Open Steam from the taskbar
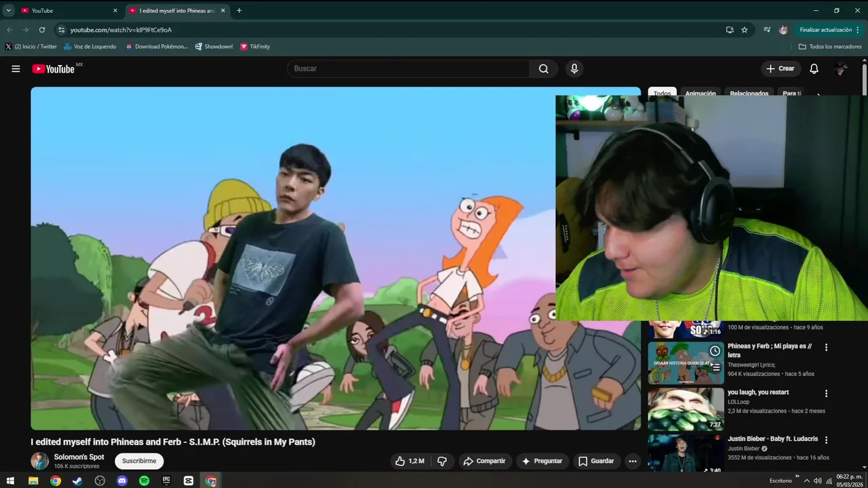Screen dimensions: 868x488 coord(77,481)
